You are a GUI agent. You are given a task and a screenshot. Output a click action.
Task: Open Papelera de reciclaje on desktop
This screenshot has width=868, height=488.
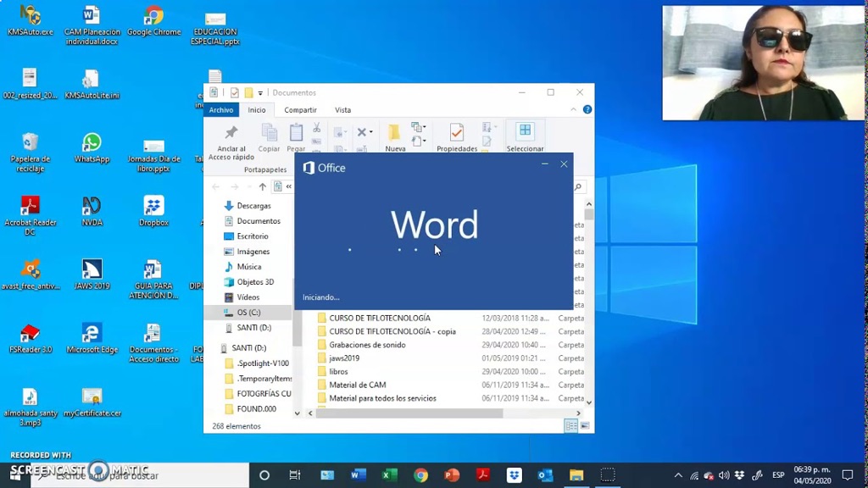click(31, 152)
